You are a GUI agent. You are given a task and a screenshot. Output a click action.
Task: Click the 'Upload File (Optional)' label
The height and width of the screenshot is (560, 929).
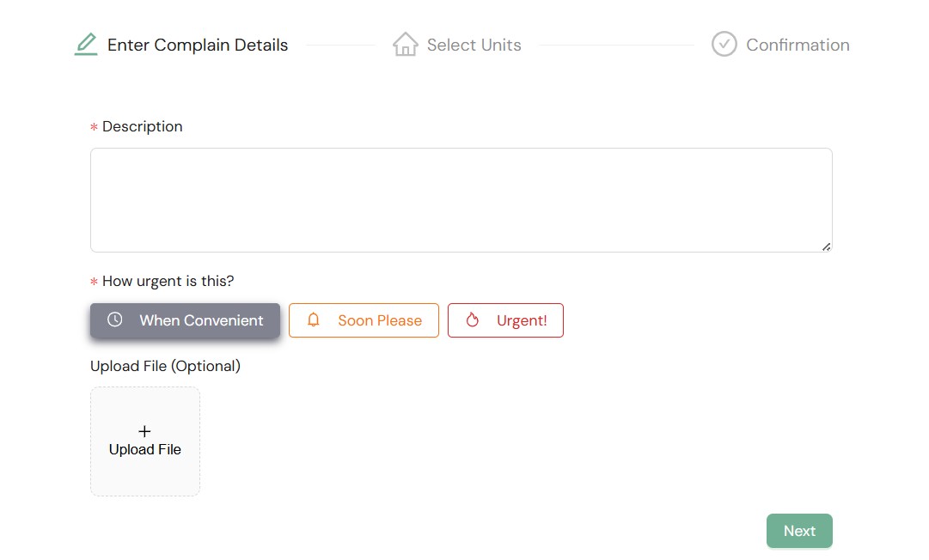tap(165, 366)
